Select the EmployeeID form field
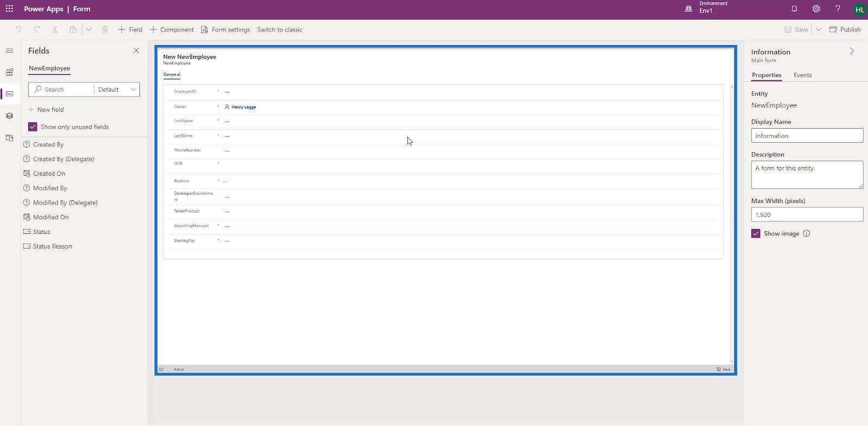This screenshot has height=426, width=868. 443,92
